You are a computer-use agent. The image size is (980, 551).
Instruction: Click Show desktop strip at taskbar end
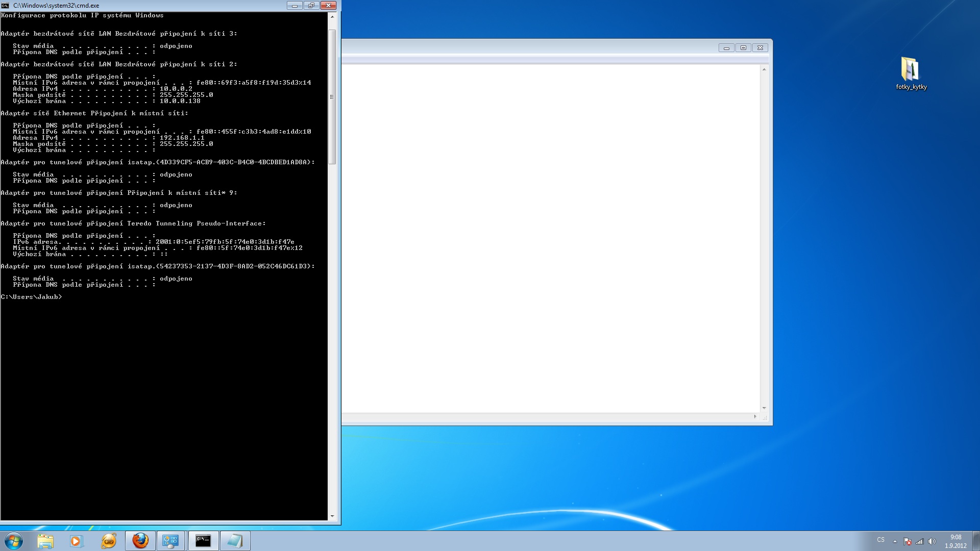tap(976, 541)
